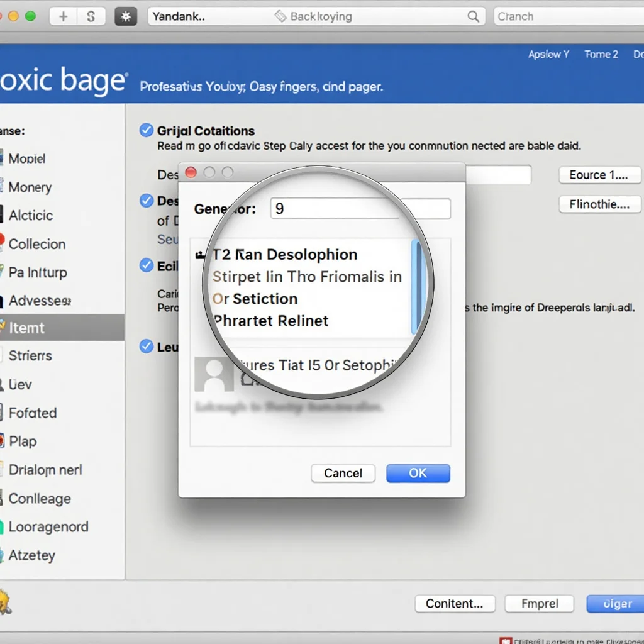The height and width of the screenshot is (644, 644).
Task: Click the tag icon before Backltoying
Action: coord(280,16)
